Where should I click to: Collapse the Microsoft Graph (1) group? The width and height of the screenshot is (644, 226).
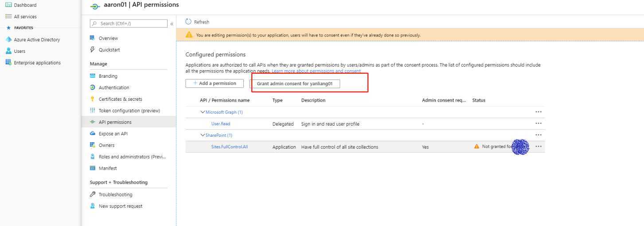pos(203,112)
